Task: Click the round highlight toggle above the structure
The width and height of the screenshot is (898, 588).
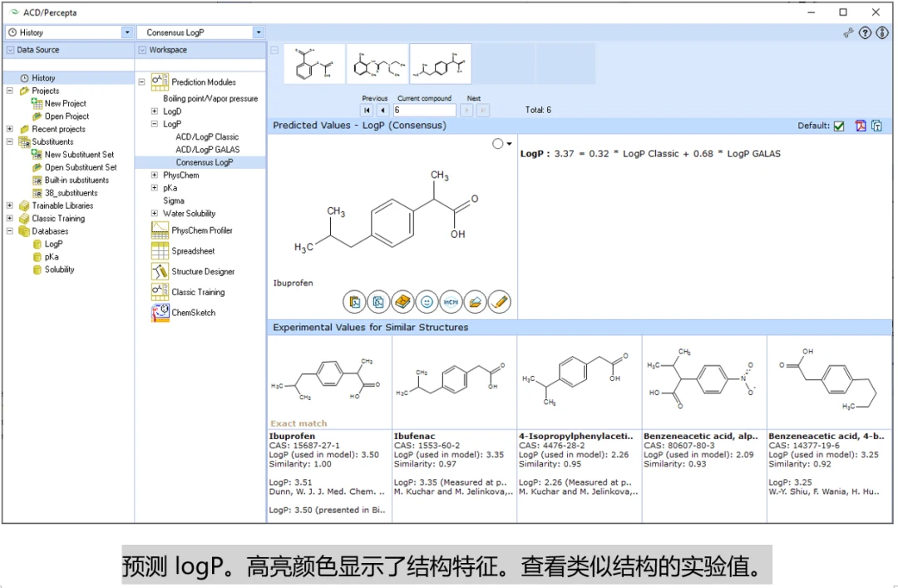Action: [x=498, y=144]
